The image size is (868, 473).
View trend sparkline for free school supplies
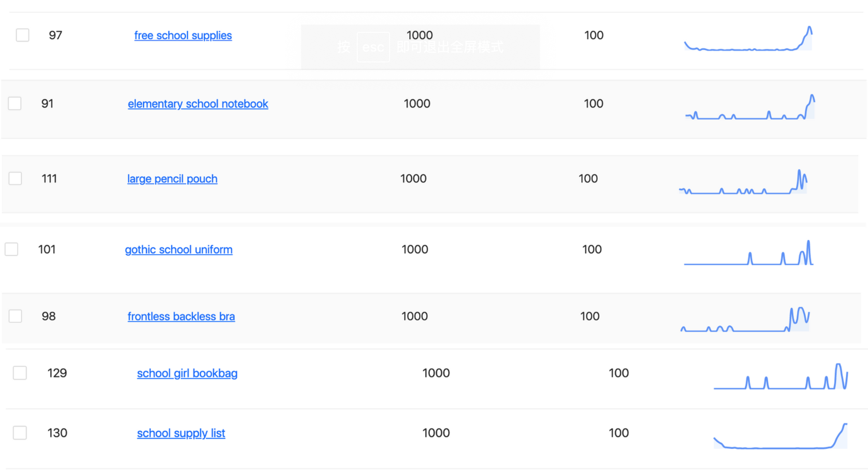748,39
